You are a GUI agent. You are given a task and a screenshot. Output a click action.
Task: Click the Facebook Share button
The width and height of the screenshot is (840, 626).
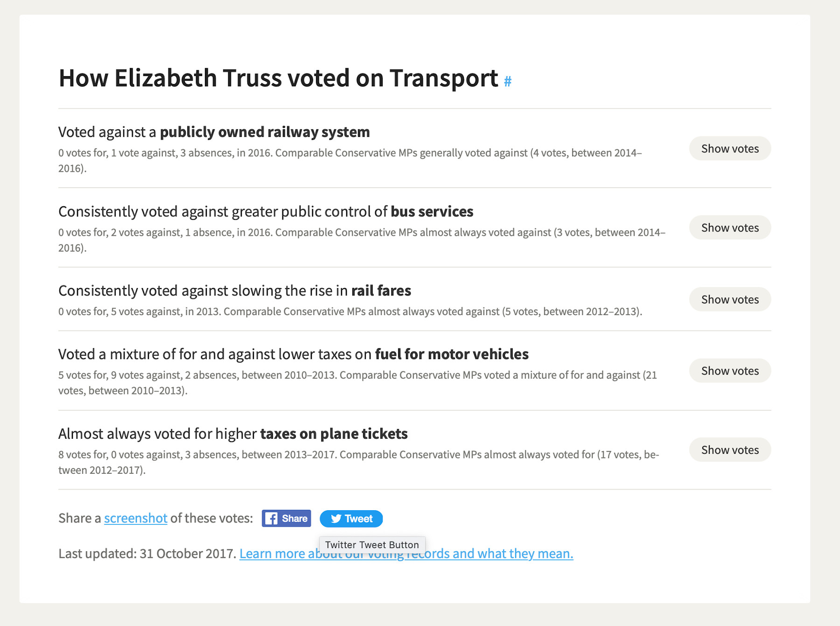[286, 519]
